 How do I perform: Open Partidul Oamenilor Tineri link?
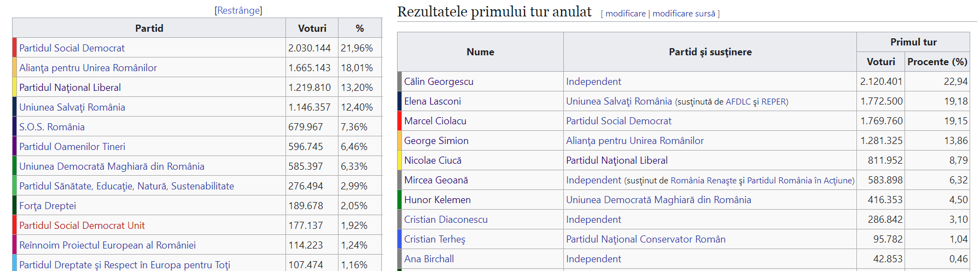[x=72, y=147]
